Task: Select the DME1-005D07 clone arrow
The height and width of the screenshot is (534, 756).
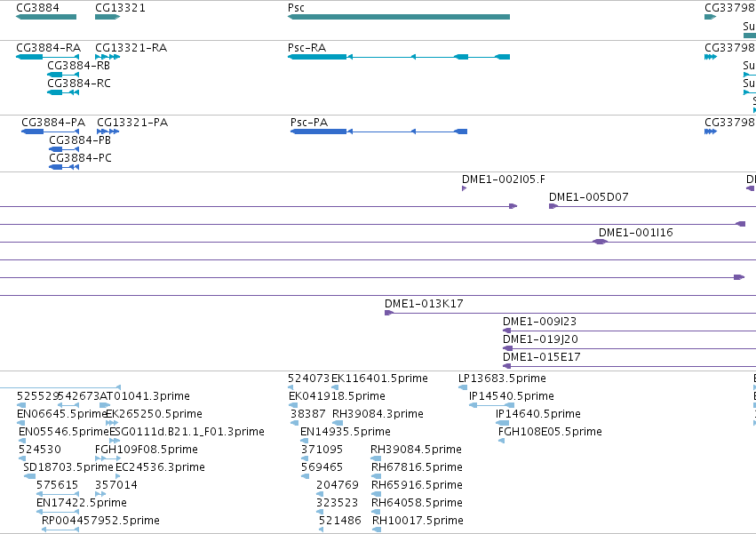Action: pyautogui.click(x=553, y=206)
